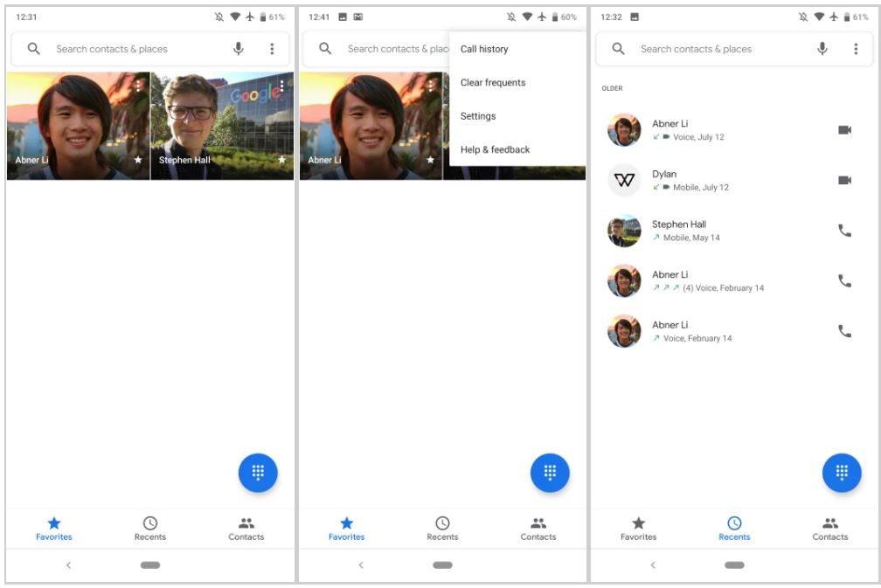Screen dimensions: 881x588
Task: Start video call with Abner Li from July 12
Action: (844, 130)
